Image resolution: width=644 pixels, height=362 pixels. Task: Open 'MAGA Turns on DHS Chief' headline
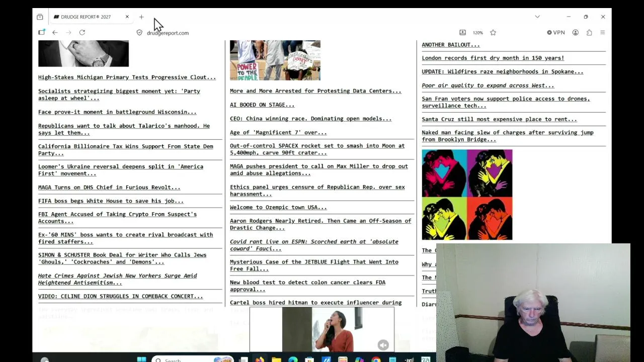point(109,188)
